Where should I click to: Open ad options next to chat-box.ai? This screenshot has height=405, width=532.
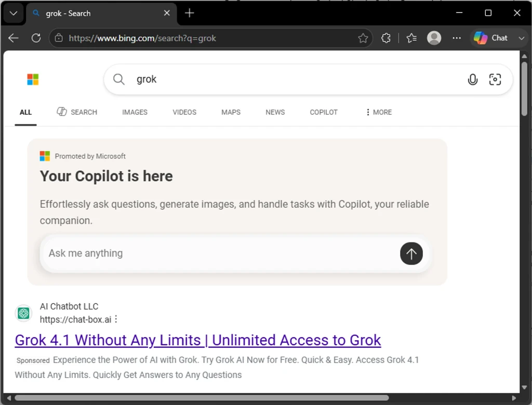pyautogui.click(x=116, y=319)
